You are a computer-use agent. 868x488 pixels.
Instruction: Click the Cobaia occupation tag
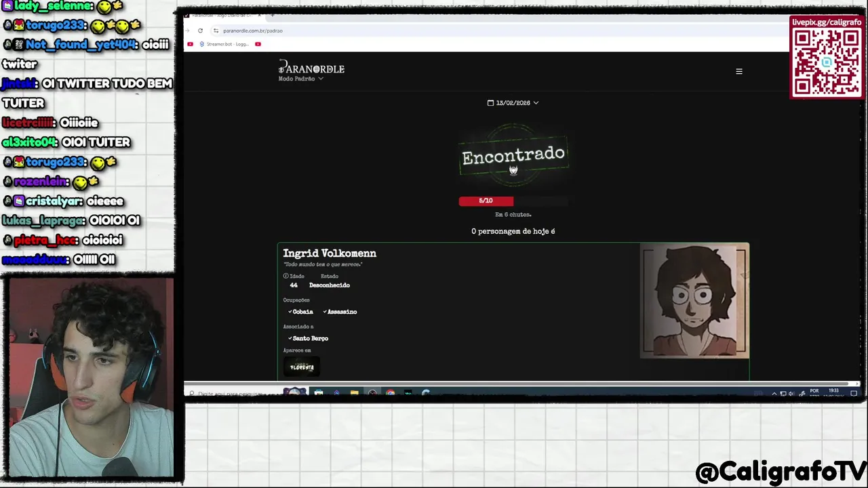pyautogui.click(x=300, y=312)
